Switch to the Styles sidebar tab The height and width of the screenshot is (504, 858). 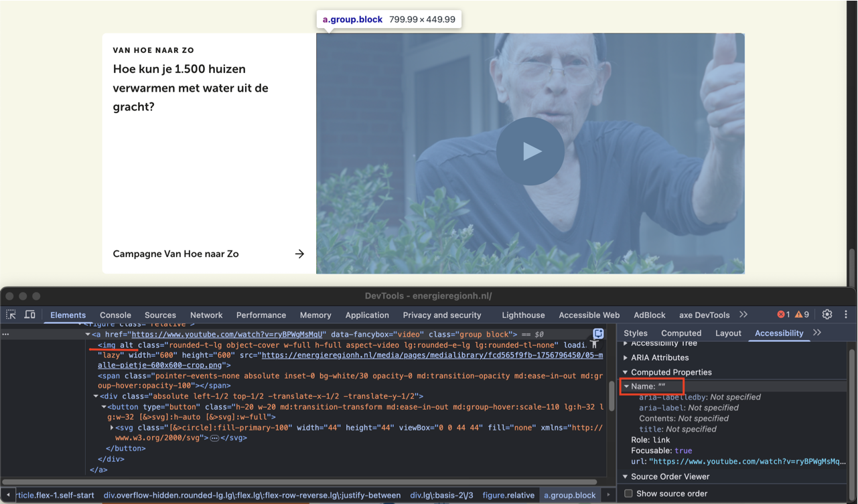coord(636,333)
